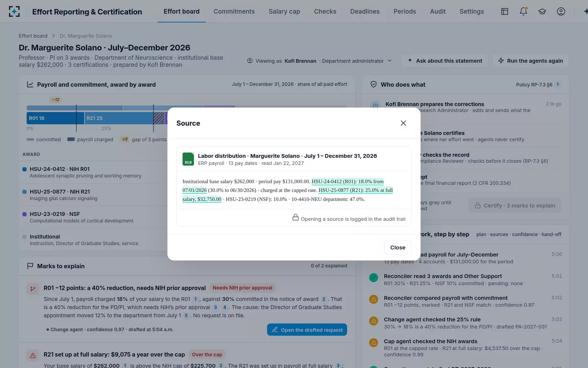Click the Close button in Source dialog
Viewport: 588px width, 368px height.
pos(397,247)
